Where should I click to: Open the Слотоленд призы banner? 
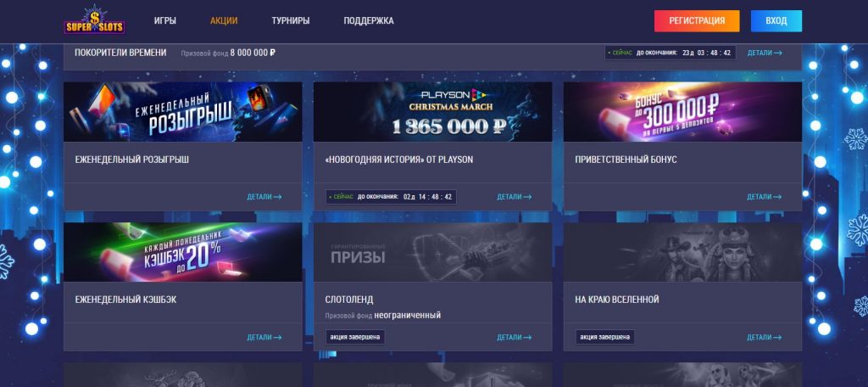pos(433,252)
